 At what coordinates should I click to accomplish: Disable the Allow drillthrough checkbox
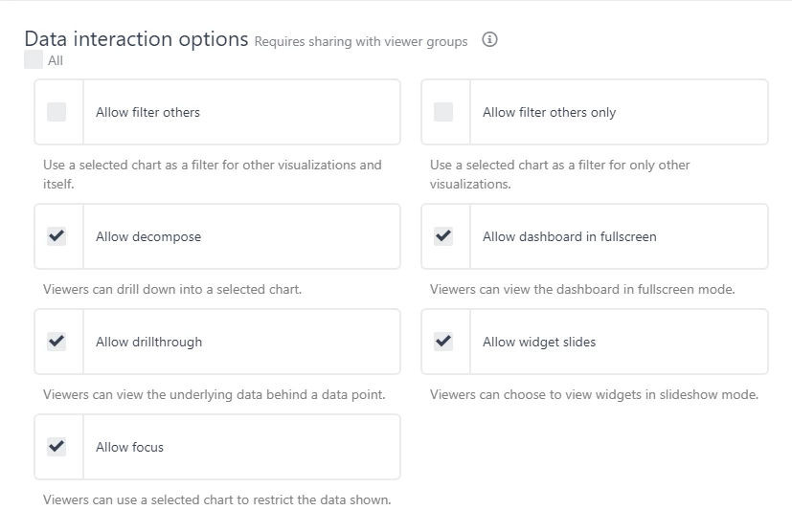point(57,342)
